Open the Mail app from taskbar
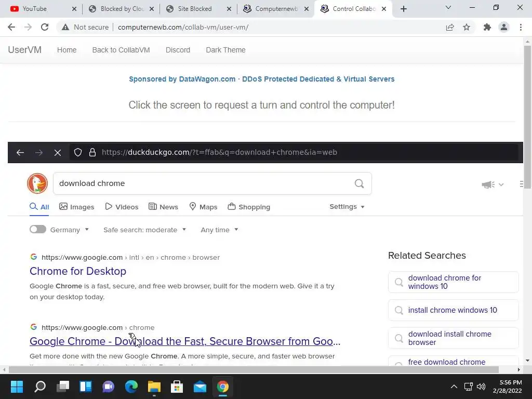Viewport: 532px width, 399px height. pyautogui.click(x=200, y=387)
